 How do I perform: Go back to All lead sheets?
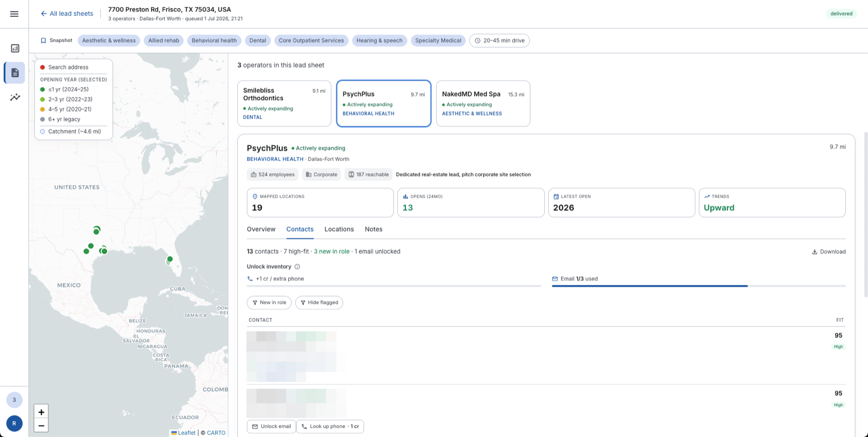click(x=67, y=14)
